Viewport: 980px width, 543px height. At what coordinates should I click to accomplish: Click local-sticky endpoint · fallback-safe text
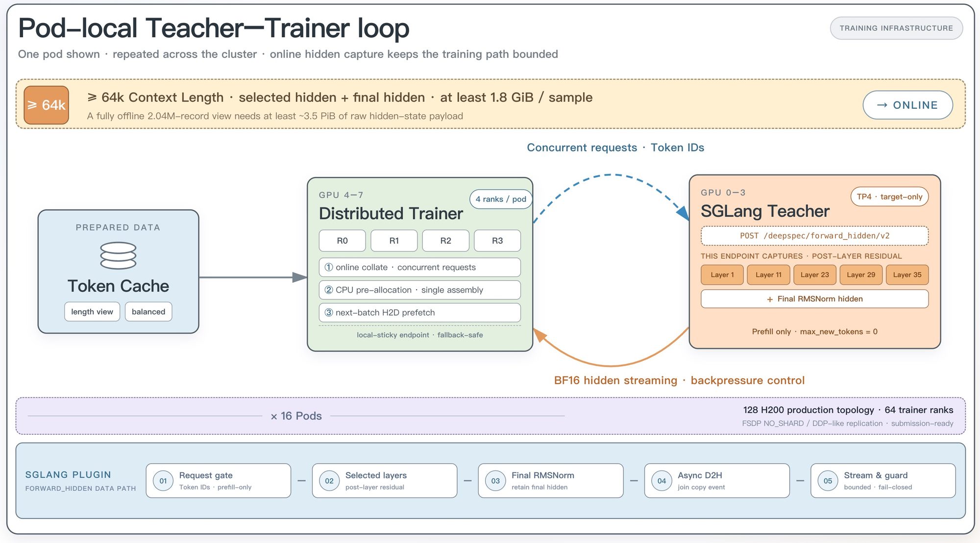pyautogui.click(x=420, y=335)
